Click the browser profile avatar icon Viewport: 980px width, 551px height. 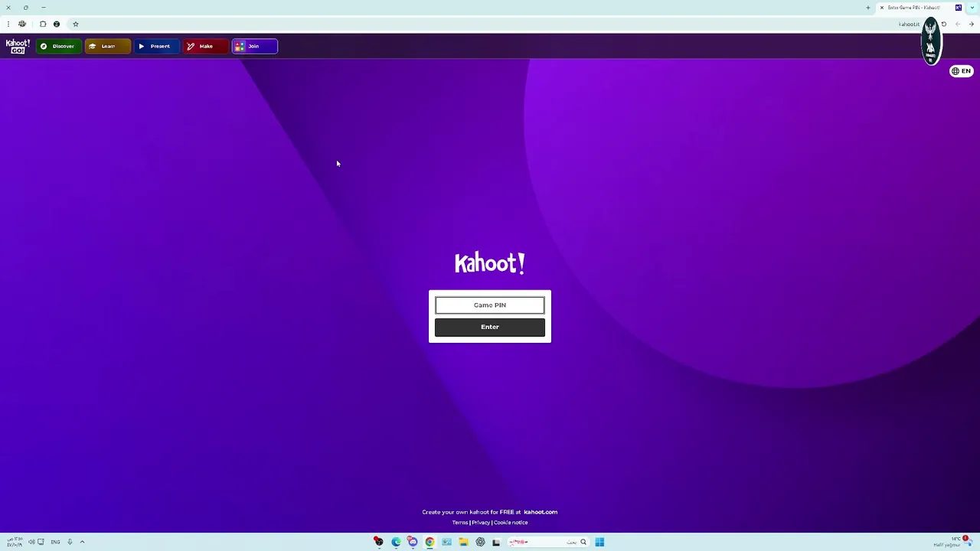point(22,24)
